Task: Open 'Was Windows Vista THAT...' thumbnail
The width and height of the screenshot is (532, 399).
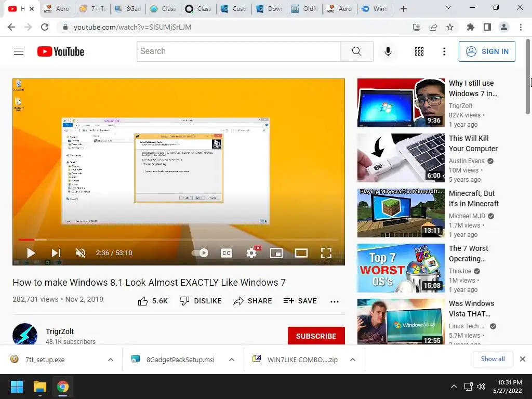Action: pos(401,322)
